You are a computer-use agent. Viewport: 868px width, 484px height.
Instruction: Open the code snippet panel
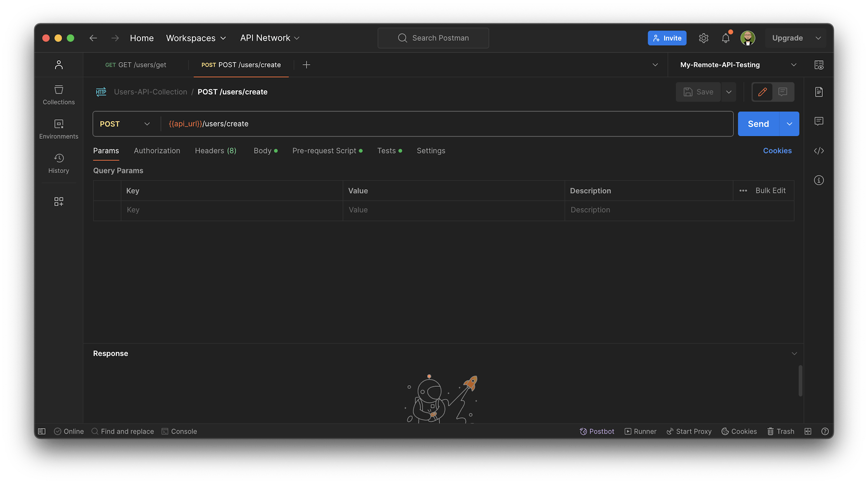pyautogui.click(x=819, y=150)
